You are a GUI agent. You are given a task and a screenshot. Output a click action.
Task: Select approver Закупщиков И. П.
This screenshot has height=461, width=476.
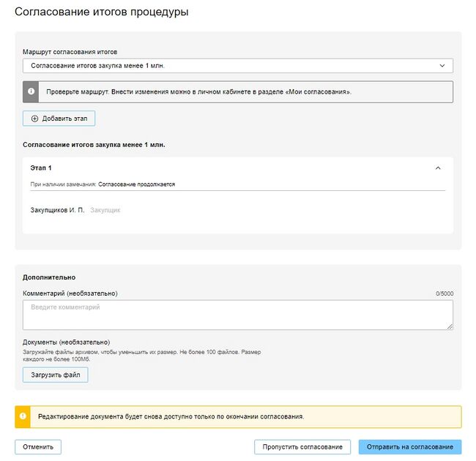click(57, 210)
